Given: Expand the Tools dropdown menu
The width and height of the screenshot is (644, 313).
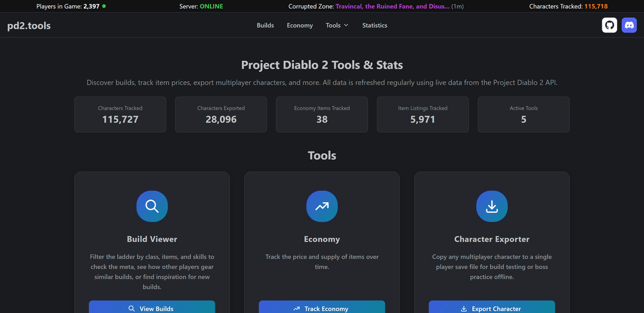Looking at the screenshot, I should pos(337,26).
